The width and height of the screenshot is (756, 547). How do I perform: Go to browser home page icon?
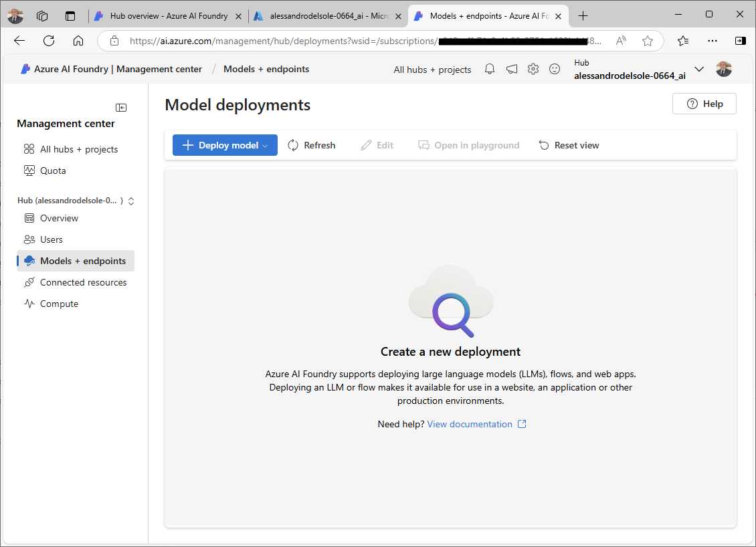[x=78, y=41]
